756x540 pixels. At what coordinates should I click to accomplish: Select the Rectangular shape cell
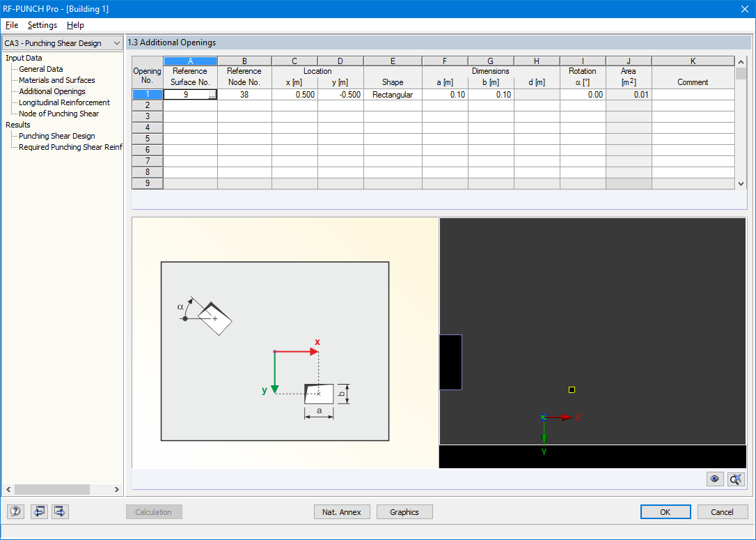[x=393, y=95]
